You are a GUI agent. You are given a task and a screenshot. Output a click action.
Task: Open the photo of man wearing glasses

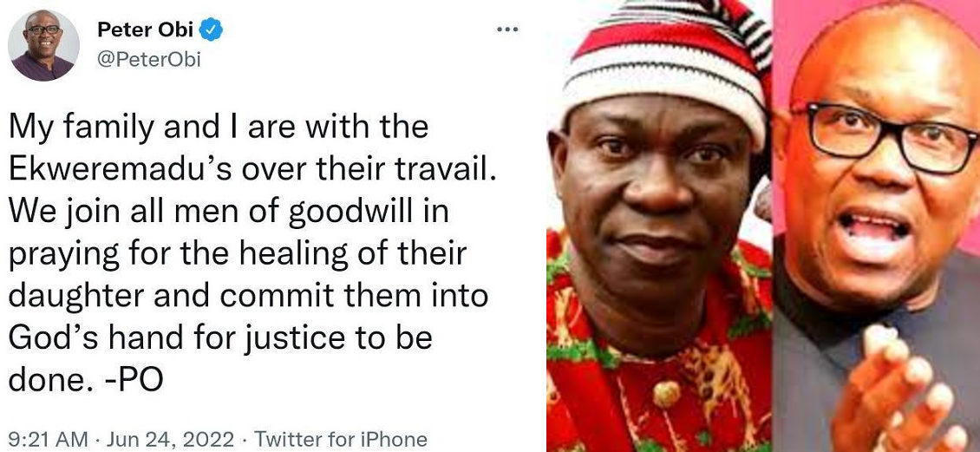click(x=876, y=226)
